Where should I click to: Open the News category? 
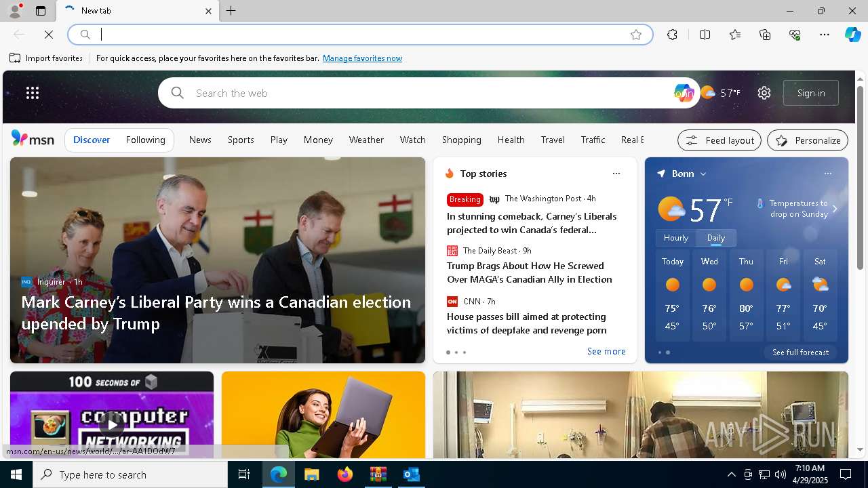[x=200, y=140]
